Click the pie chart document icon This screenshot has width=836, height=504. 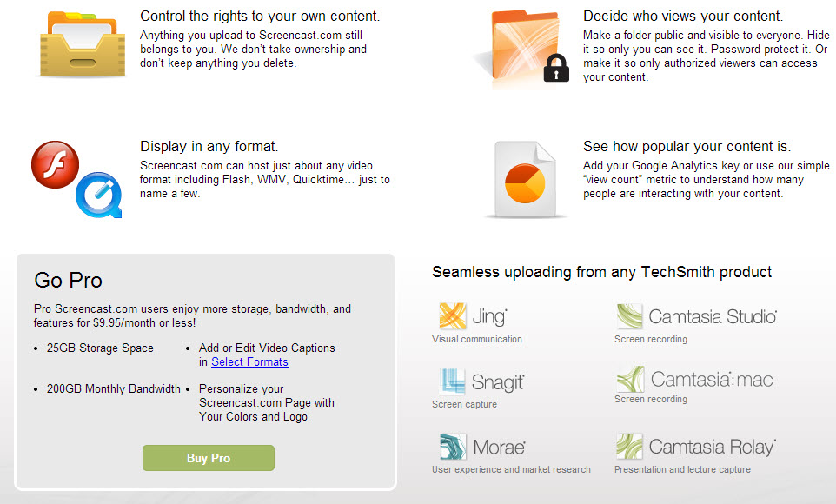(x=525, y=179)
